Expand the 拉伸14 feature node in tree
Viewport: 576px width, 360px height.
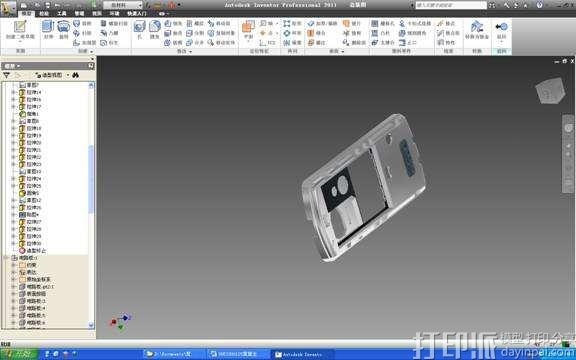[x=14, y=92]
